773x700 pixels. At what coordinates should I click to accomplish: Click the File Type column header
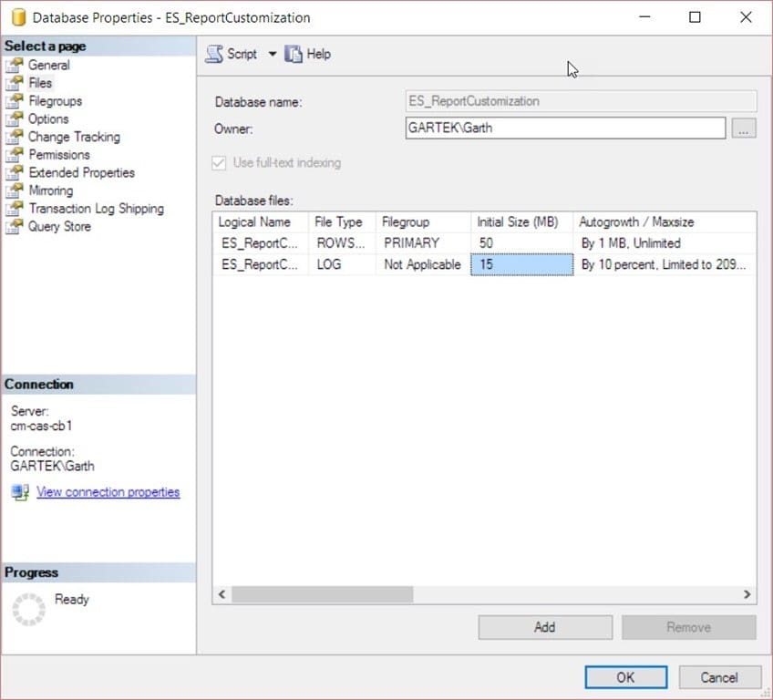point(342,222)
